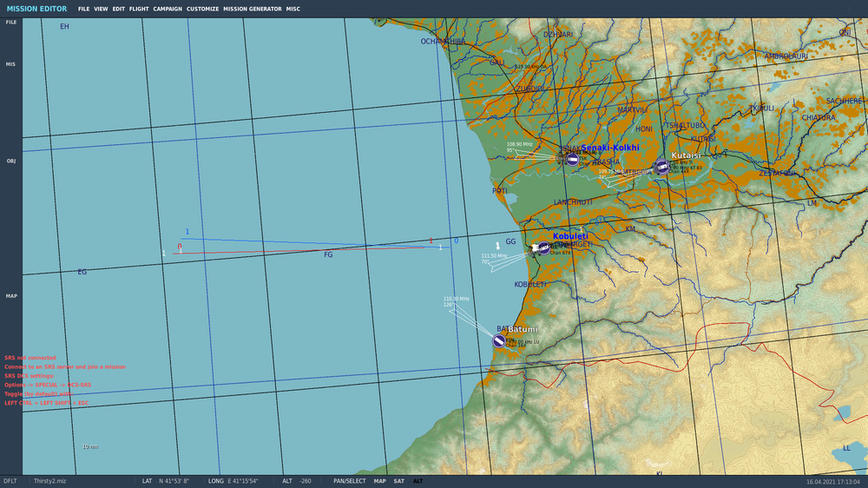Select the Batumi airfield label
This screenshot has height=488, width=868.
(x=523, y=329)
